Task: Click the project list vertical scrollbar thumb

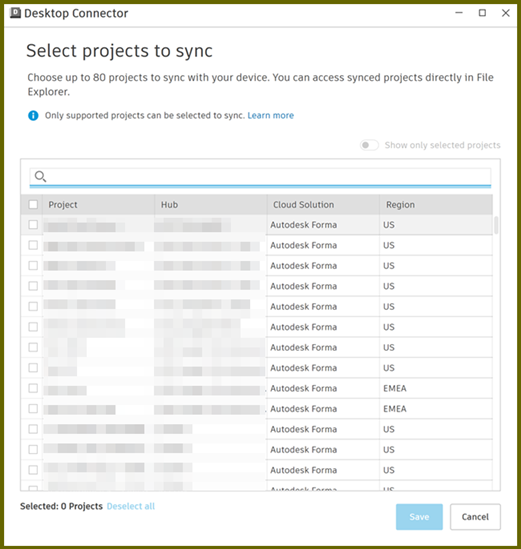Action: 496,225
